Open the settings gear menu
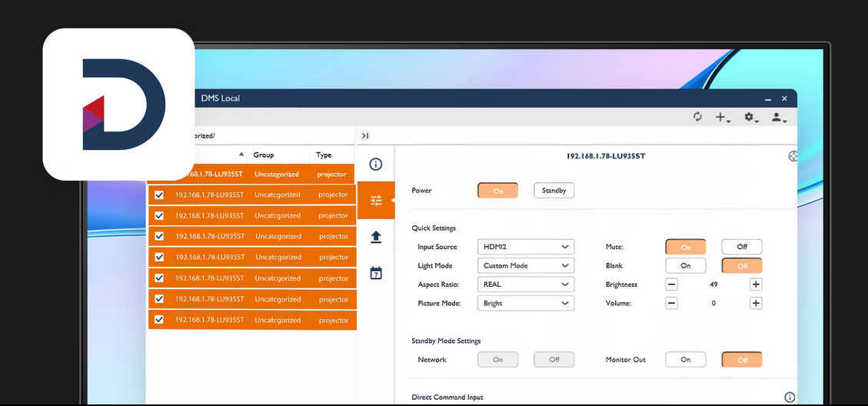Screen dimensions: 868x406 (750, 118)
